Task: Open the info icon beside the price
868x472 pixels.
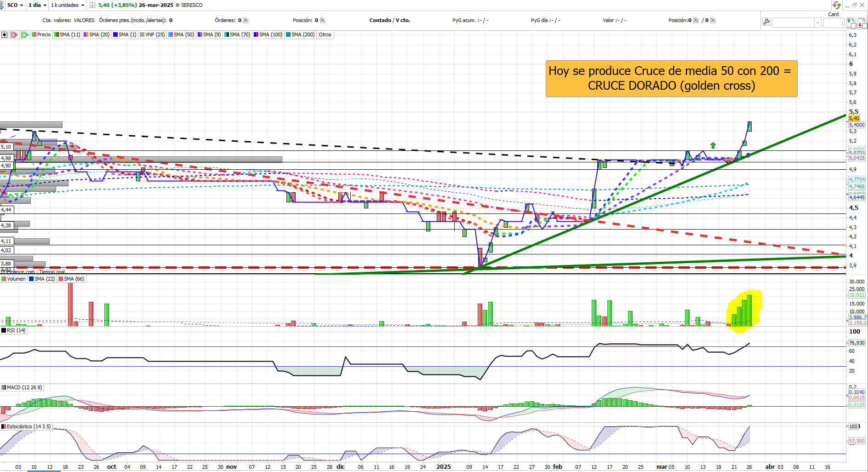Action: click(x=92, y=5)
